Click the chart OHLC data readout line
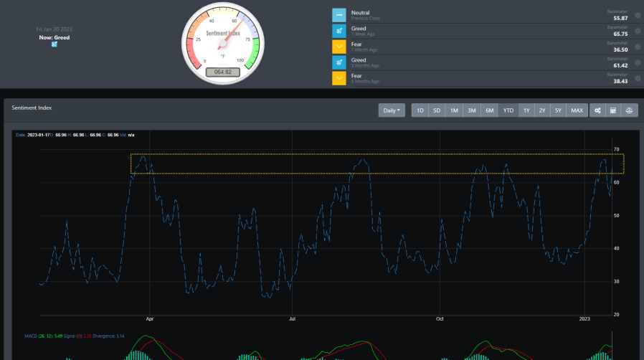Viewport: 644px width, 360px height. click(75, 135)
